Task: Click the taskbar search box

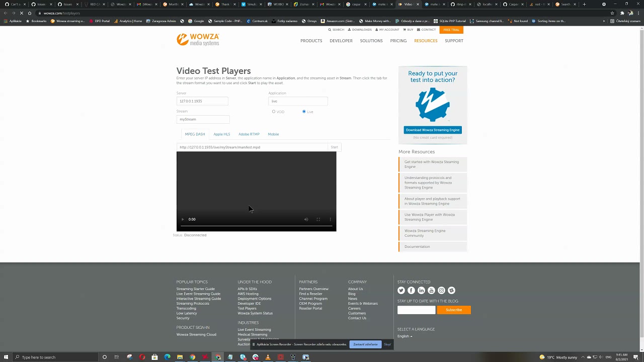Action: click(55, 357)
